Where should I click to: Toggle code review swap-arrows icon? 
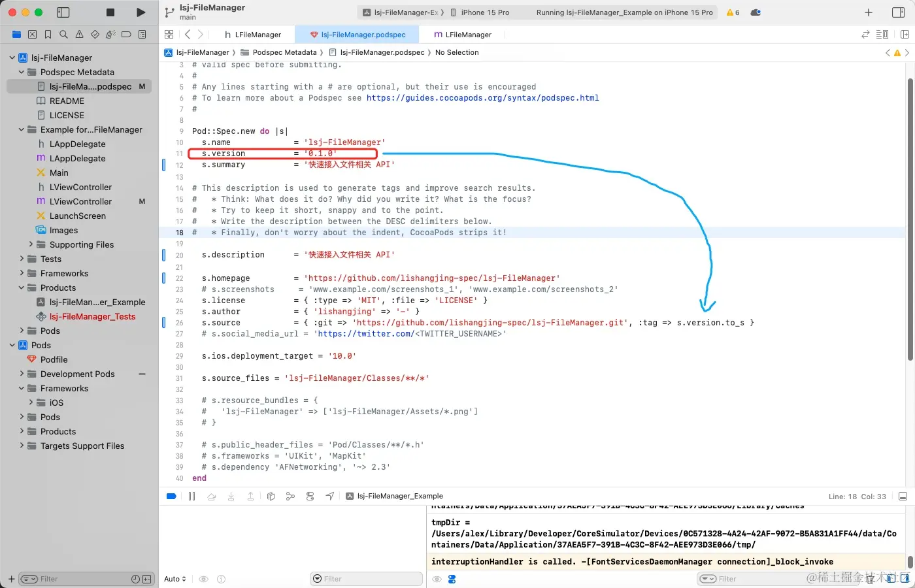click(x=865, y=35)
